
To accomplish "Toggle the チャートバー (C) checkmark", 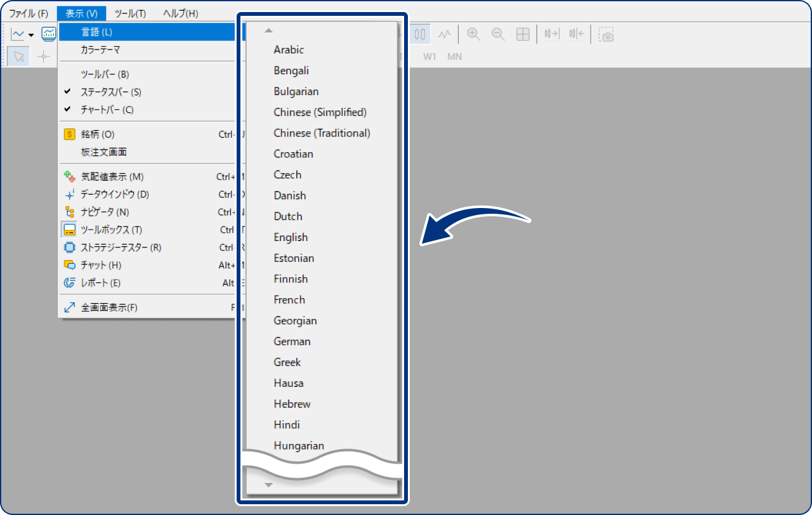I will tap(107, 110).
